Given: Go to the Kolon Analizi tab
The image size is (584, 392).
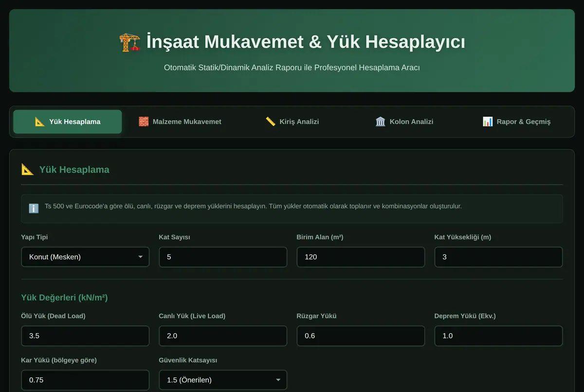Looking at the screenshot, I should [404, 122].
